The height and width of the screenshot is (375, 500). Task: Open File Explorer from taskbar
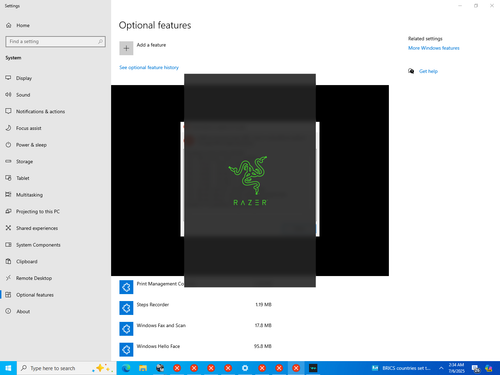click(x=143, y=368)
